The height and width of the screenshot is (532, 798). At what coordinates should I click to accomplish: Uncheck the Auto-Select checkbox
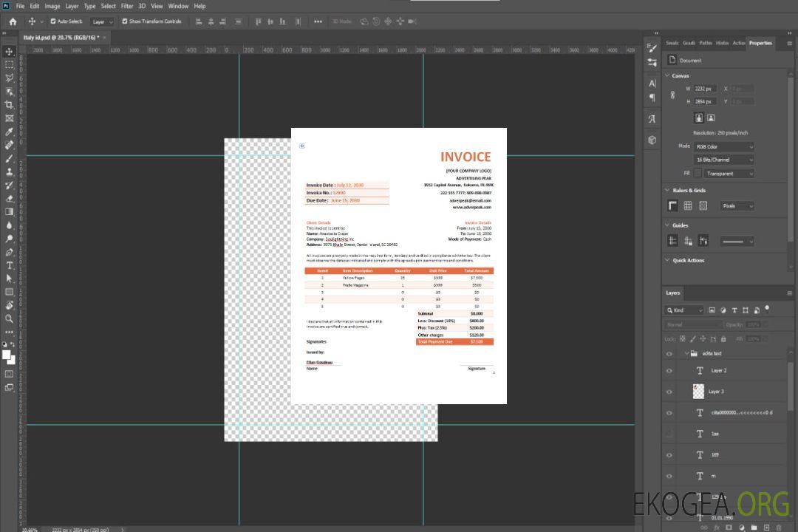(53, 21)
